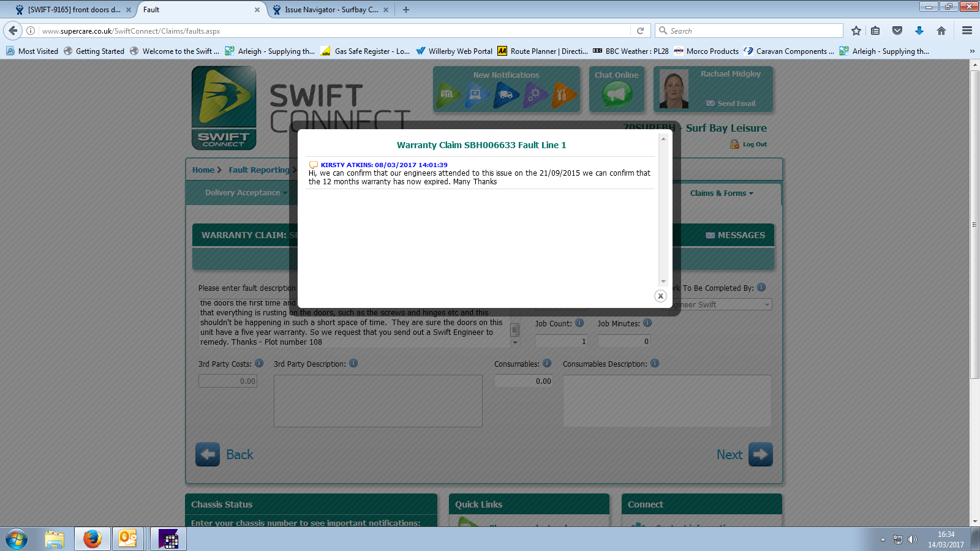Bookmark this page with the star icon
The image size is (980, 551).
(x=856, y=31)
